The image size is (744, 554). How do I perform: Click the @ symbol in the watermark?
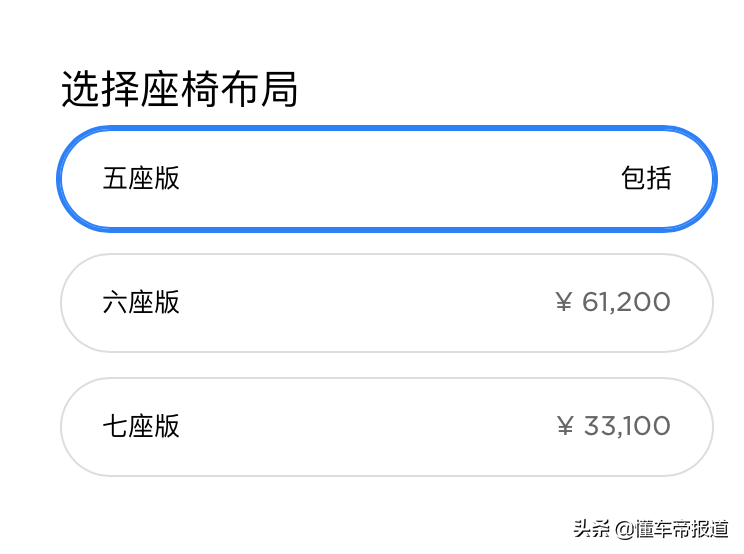tap(624, 529)
